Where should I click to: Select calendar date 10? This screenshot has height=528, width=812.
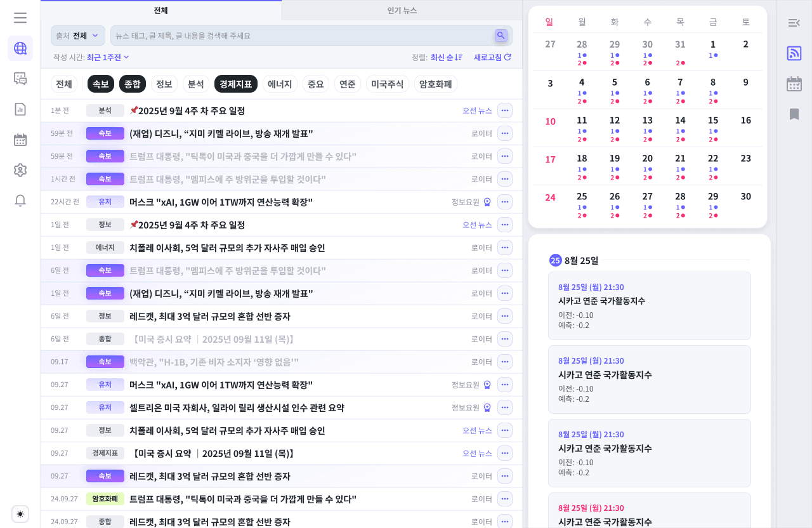click(x=550, y=122)
